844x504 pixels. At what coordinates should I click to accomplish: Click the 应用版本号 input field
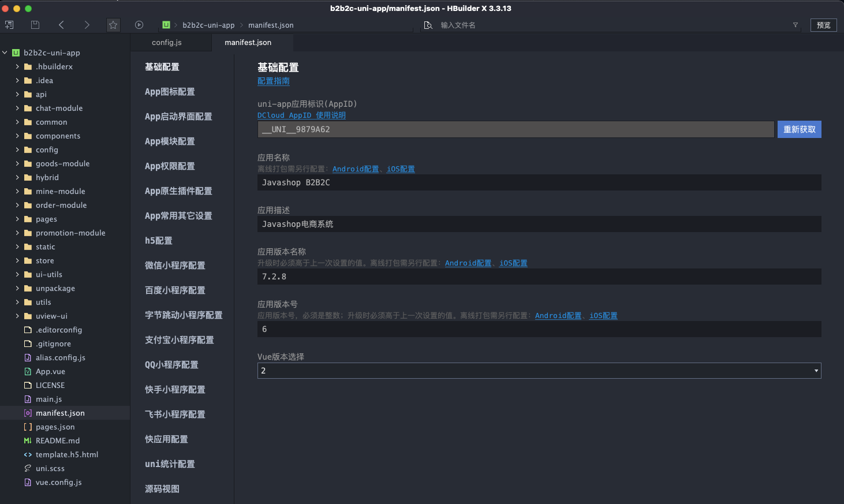tap(539, 329)
